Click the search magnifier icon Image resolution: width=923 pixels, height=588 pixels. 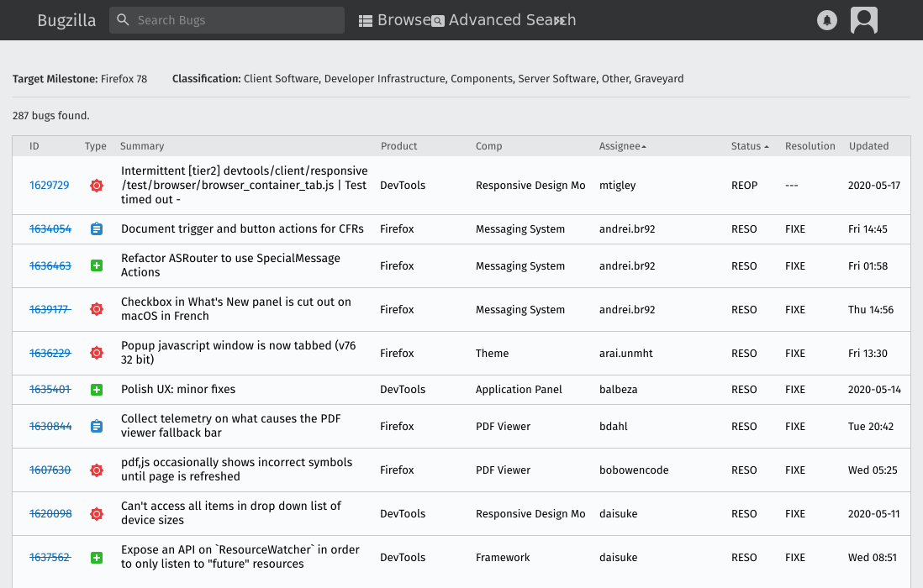pos(123,20)
